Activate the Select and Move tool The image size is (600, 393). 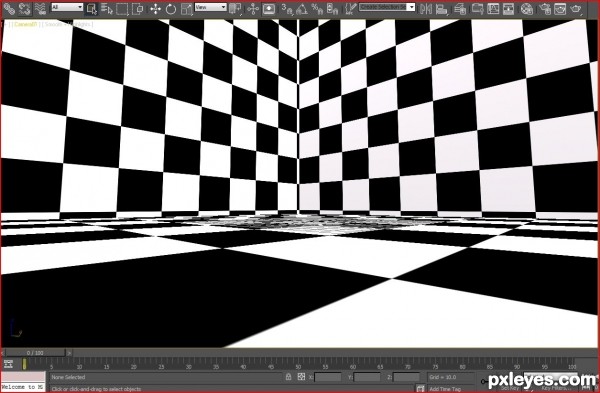(155, 8)
